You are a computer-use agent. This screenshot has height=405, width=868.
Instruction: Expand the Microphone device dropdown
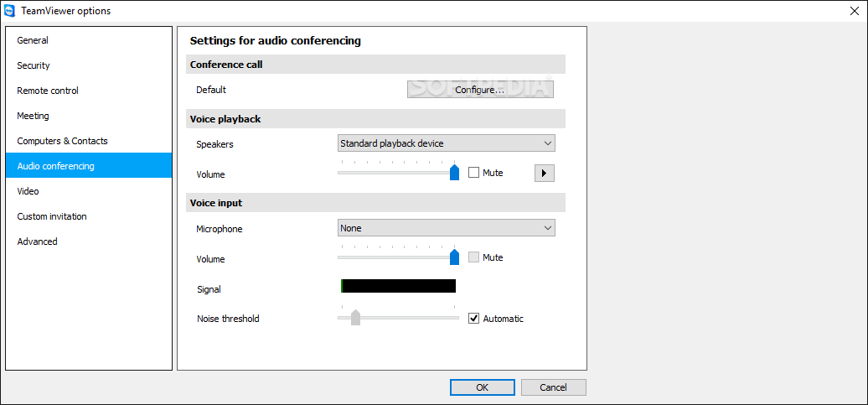[447, 228]
